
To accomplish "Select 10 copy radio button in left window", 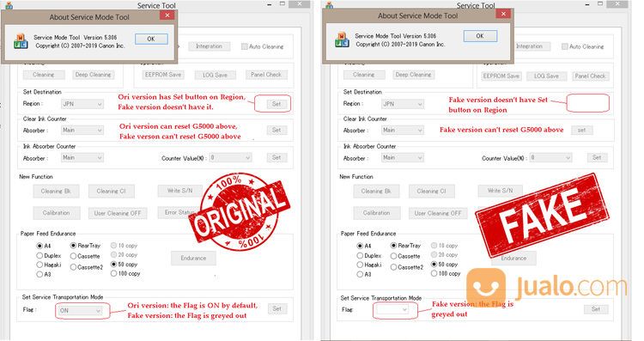I will coord(113,246).
